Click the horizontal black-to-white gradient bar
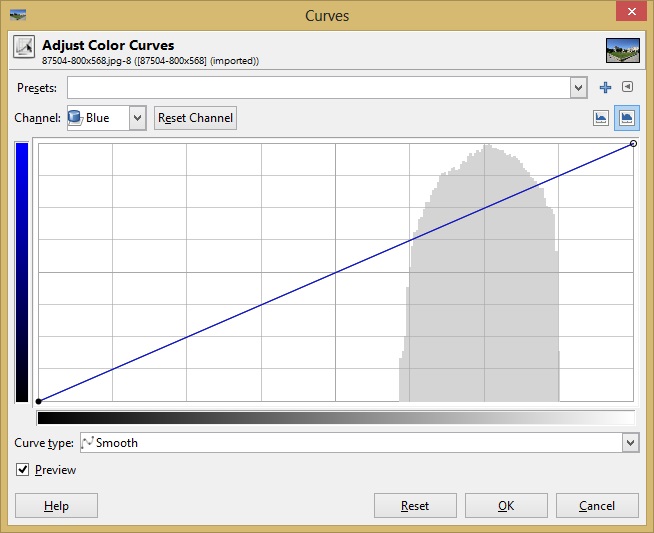 coord(335,417)
